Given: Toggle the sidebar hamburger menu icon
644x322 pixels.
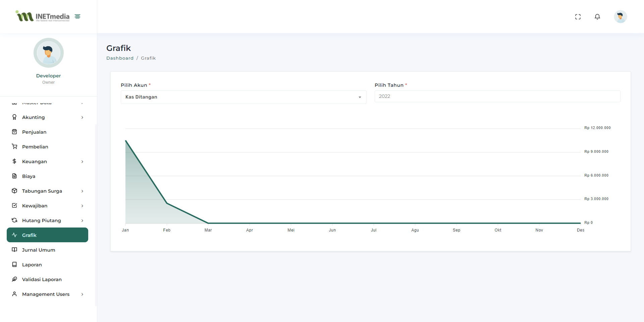Looking at the screenshot, I should [x=77, y=16].
